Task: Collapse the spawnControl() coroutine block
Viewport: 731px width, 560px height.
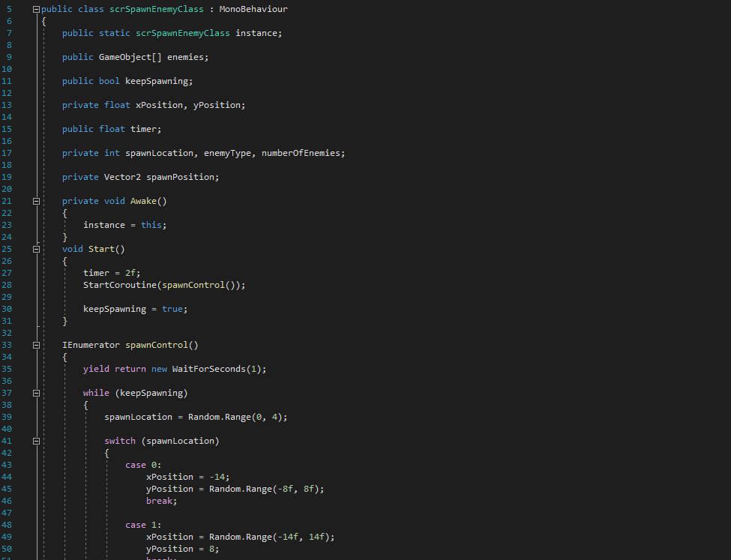Action: coord(35,345)
